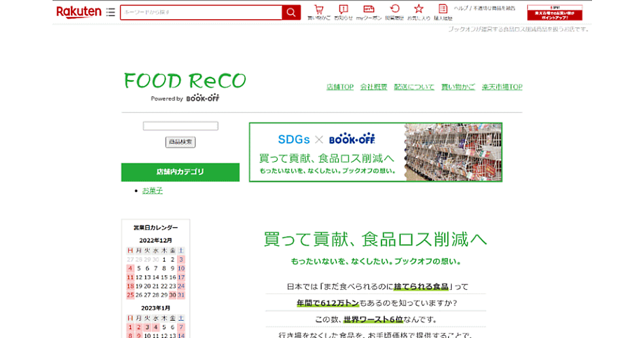Go to 楽天市場TOP link
The width and height of the screenshot is (644, 338).
pyautogui.click(x=502, y=87)
